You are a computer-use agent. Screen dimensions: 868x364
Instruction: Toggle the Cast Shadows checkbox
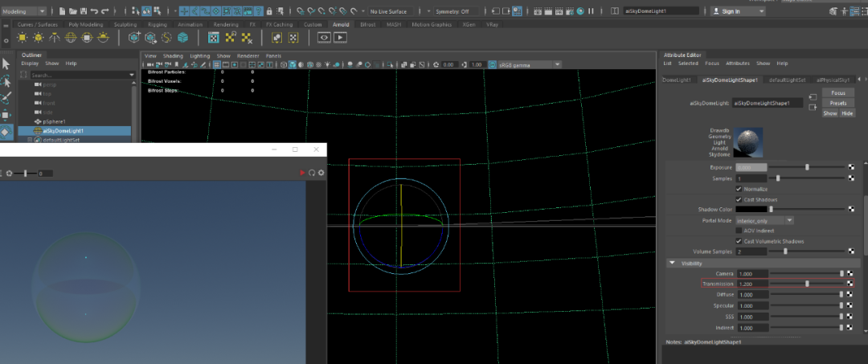[739, 199]
